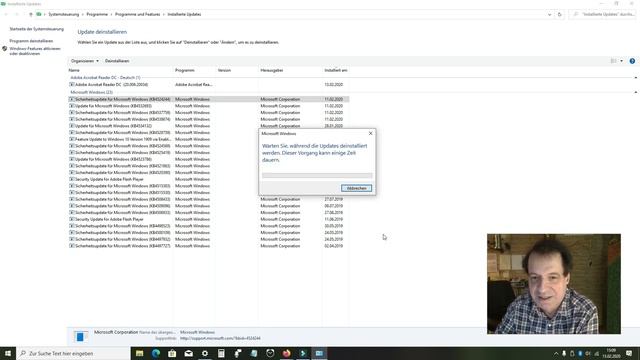
Task: Select Sicherheitsupdate KB4524244 row
Action: 208,99
